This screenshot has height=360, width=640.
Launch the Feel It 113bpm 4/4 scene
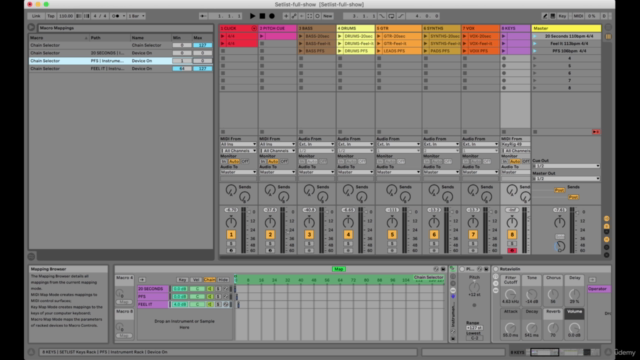(534, 43)
